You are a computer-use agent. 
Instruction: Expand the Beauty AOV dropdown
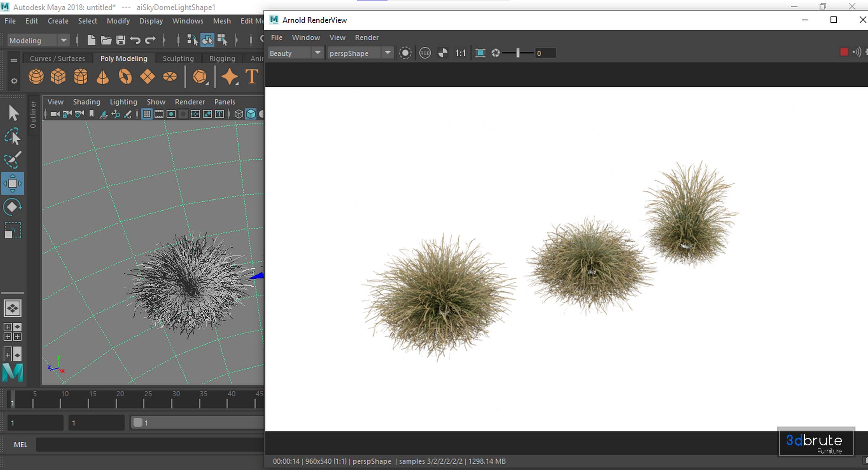[317, 53]
